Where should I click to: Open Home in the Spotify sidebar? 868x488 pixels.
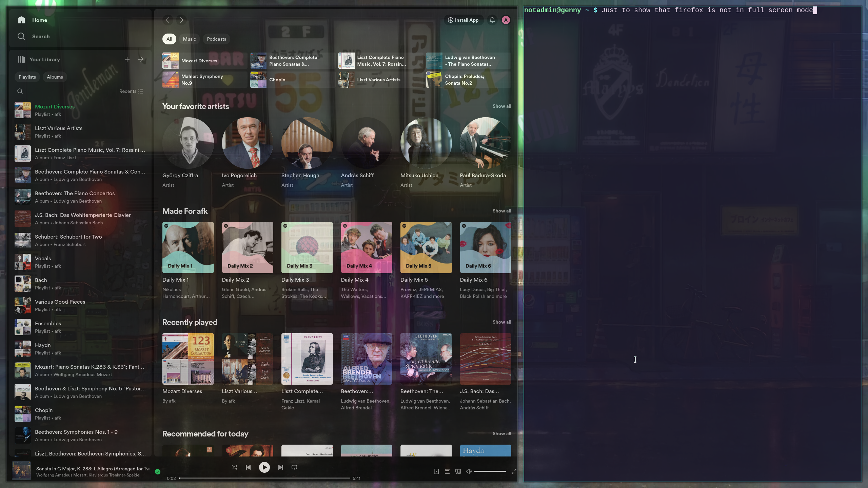[33, 20]
